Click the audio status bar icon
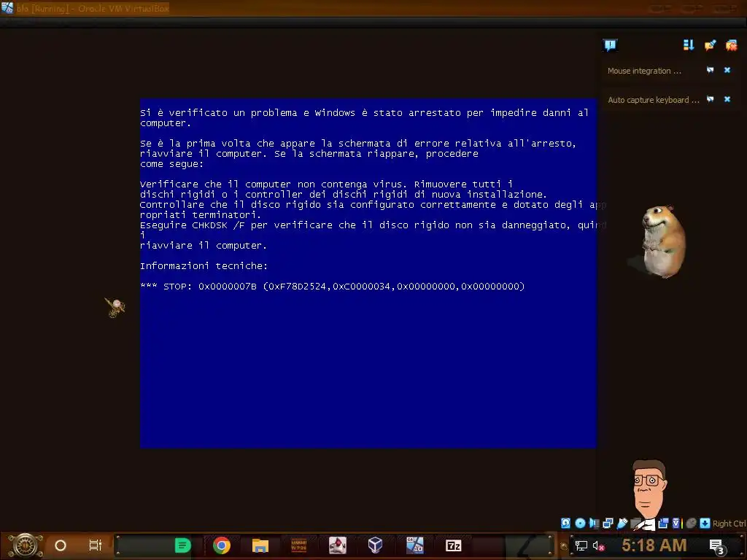 (594, 524)
